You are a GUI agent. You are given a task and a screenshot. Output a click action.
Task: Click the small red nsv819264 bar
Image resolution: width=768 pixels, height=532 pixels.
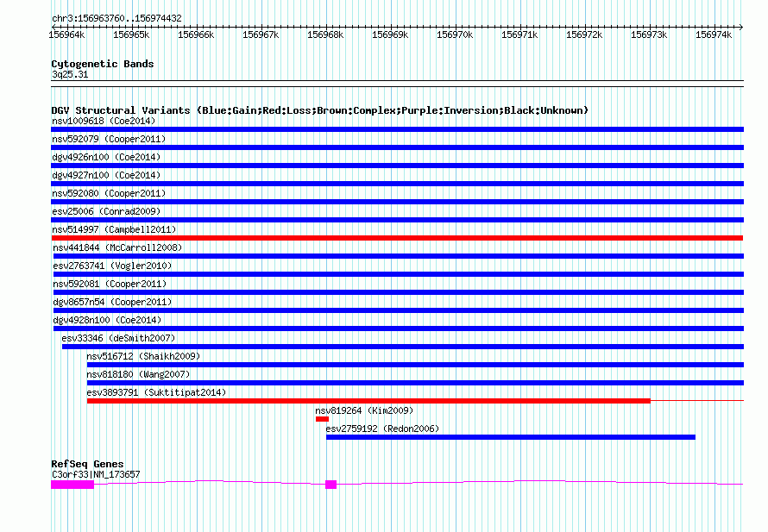coord(322,419)
